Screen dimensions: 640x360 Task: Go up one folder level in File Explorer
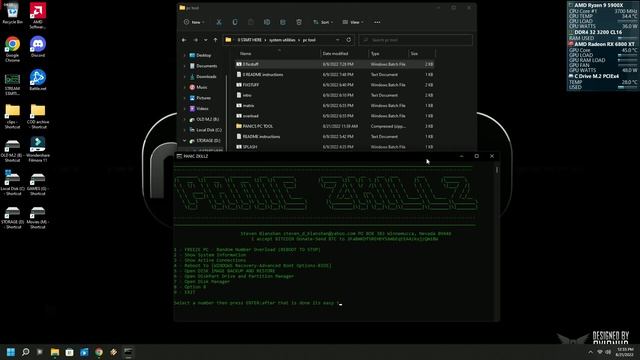[x=216, y=40]
